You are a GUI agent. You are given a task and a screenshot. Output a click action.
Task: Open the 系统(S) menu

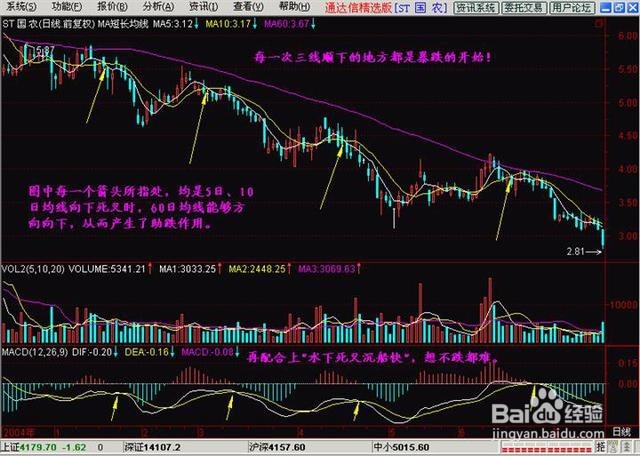[20, 7]
